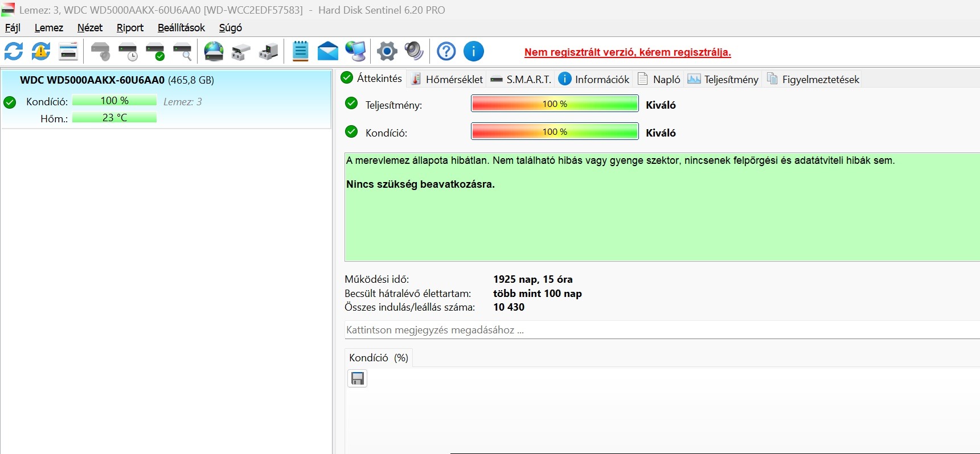Click the disk with green checkmark icon
The height and width of the screenshot is (454, 980).
(x=155, y=51)
